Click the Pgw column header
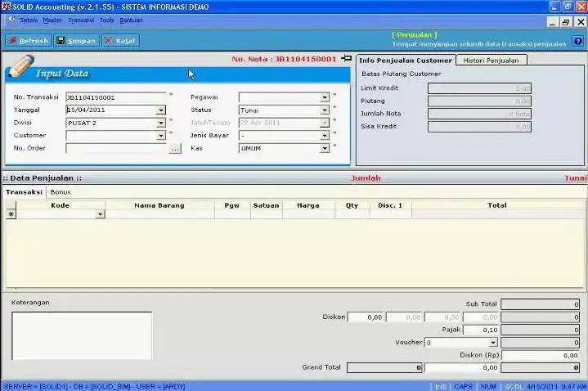588x391 pixels. click(232, 205)
